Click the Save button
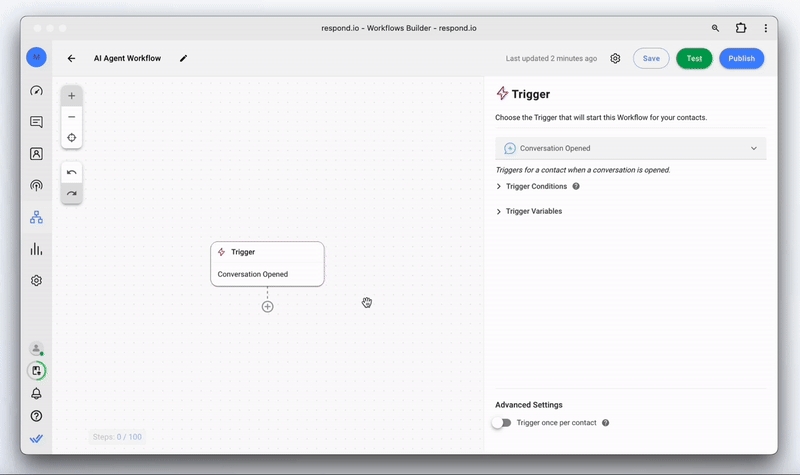 651,59
